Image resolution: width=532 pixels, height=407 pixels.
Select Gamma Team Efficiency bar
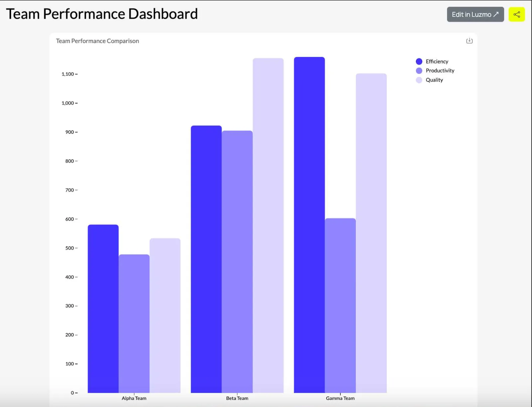click(x=309, y=225)
